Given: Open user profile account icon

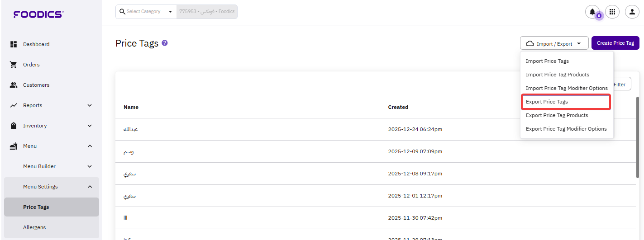Looking at the screenshot, I should [632, 12].
